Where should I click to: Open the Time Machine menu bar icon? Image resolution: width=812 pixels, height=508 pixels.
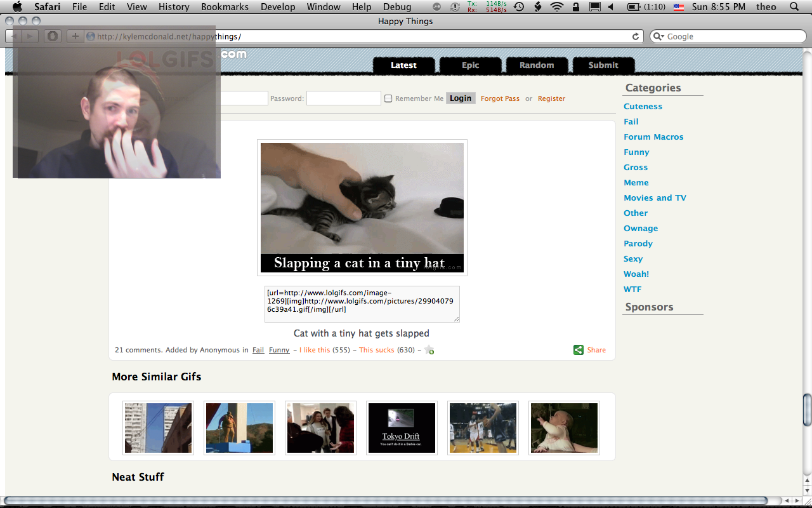(519, 7)
